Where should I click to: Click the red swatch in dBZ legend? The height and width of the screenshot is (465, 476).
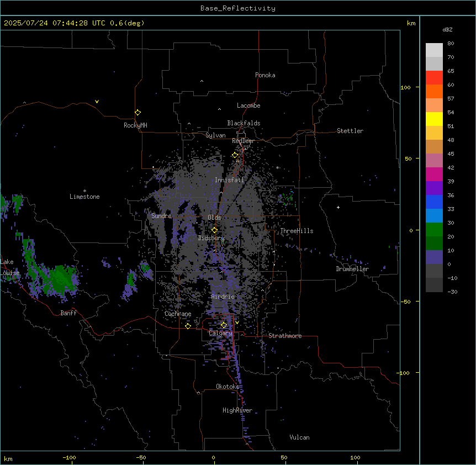[x=434, y=78]
